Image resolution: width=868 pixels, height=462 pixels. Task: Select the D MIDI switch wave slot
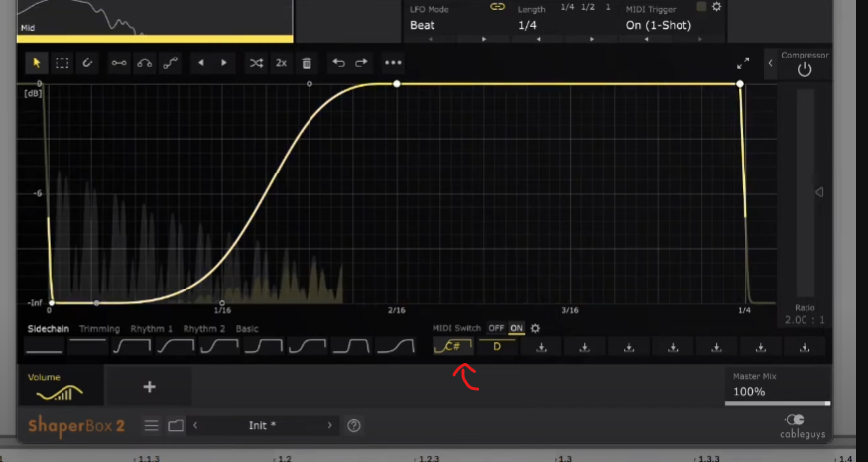click(497, 347)
